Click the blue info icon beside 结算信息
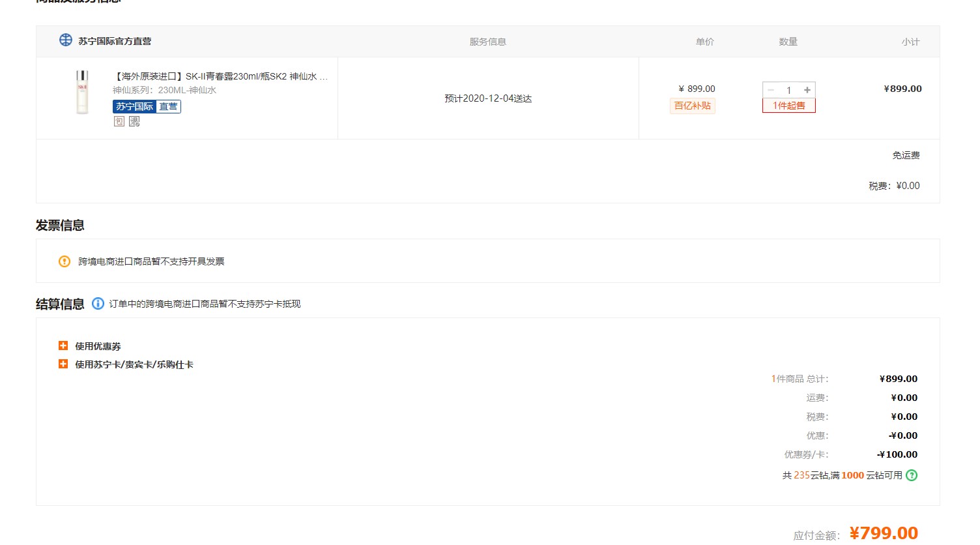980x545 pixels. pyautogui.click(x=98, y=304)
